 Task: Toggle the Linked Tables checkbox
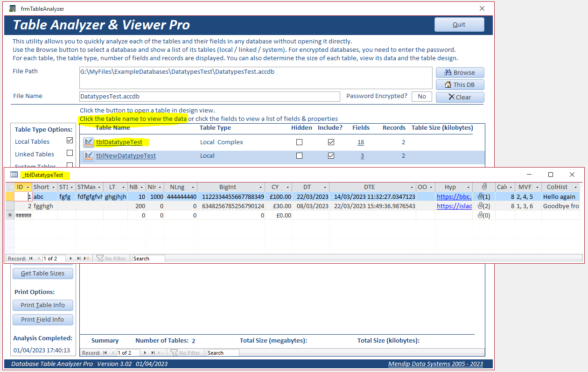point(70,153)
